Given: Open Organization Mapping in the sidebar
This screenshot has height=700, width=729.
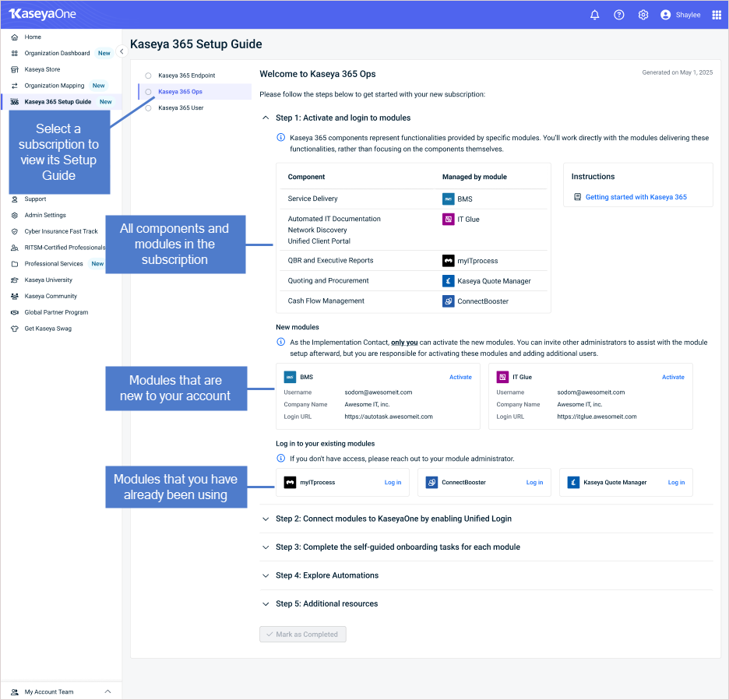Looking at the screenshot, I should pos(55,86).
